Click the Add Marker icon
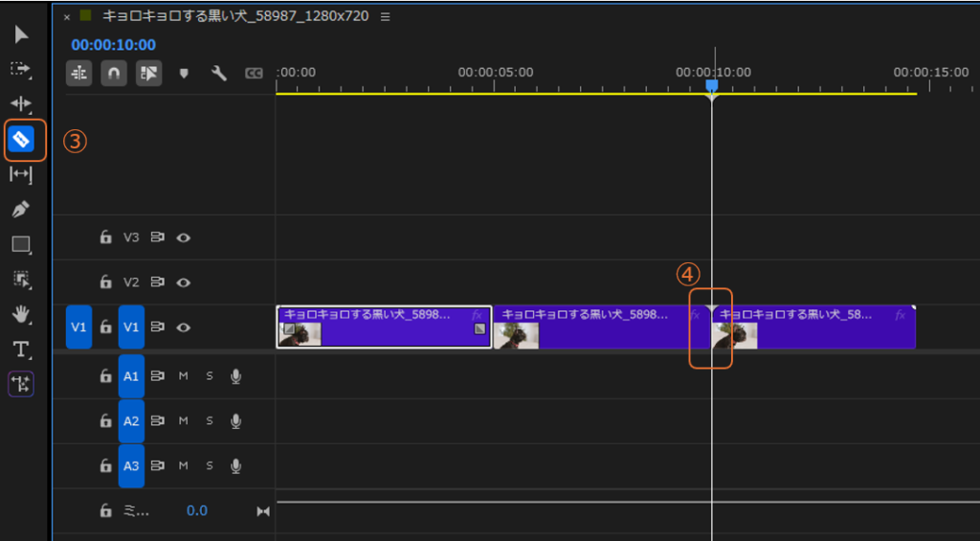980x541 pixels. tap(185, 73)
